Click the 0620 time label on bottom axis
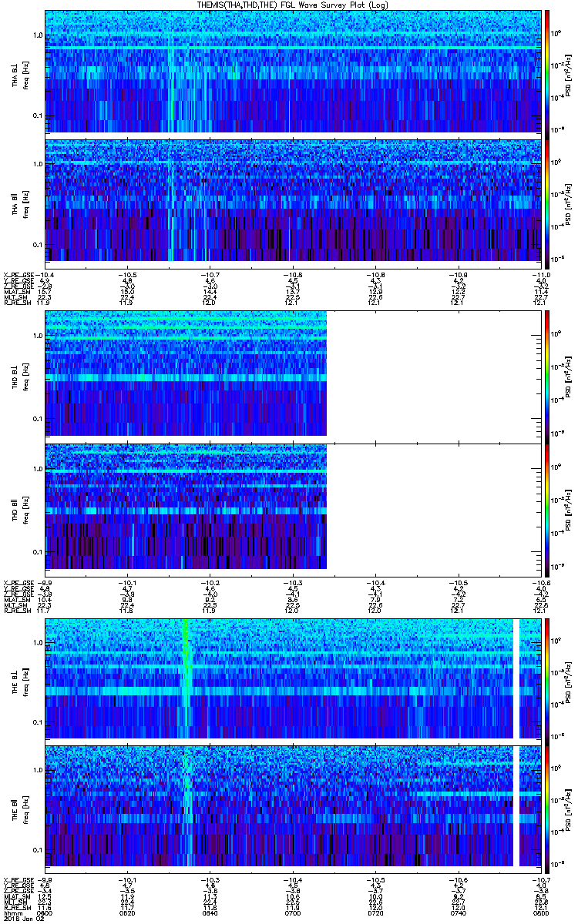 pos(127,913)
